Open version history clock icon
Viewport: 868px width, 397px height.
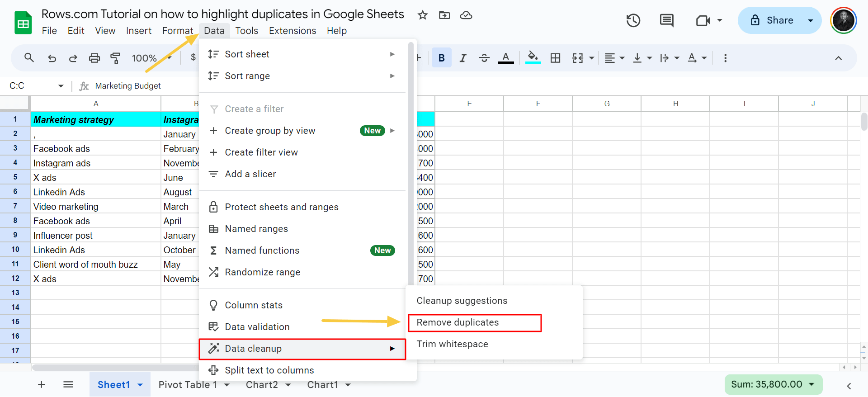pyautogui.click(x=633, y=20)
